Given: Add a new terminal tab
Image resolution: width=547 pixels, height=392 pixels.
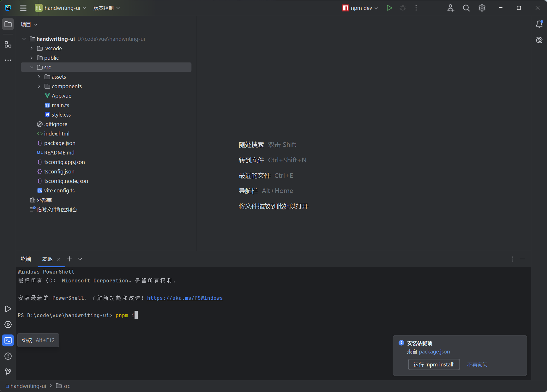Looking at the screenshot, I should click(69, 259).
